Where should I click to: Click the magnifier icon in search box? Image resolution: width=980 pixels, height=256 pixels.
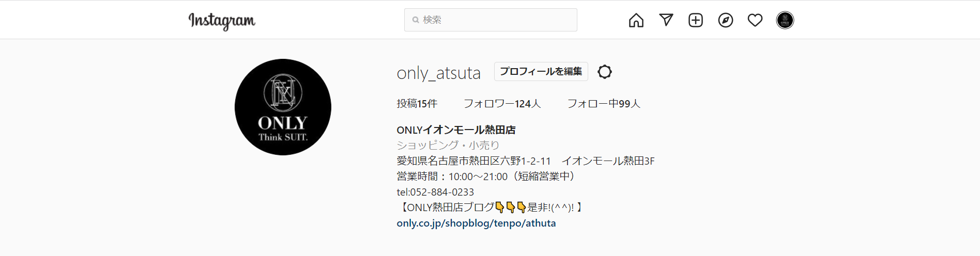pos(416,20)
